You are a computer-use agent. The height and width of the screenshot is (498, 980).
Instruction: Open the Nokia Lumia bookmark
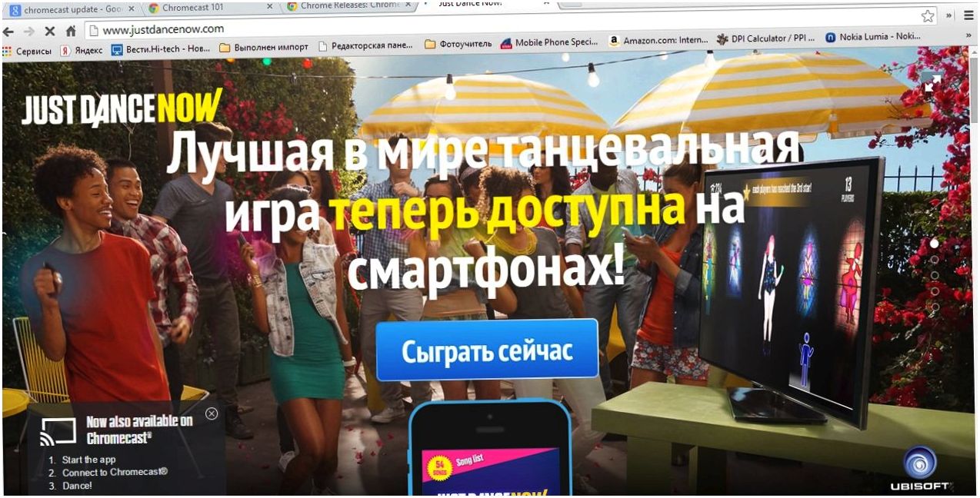pyautogui.click(x=872, y=37)
